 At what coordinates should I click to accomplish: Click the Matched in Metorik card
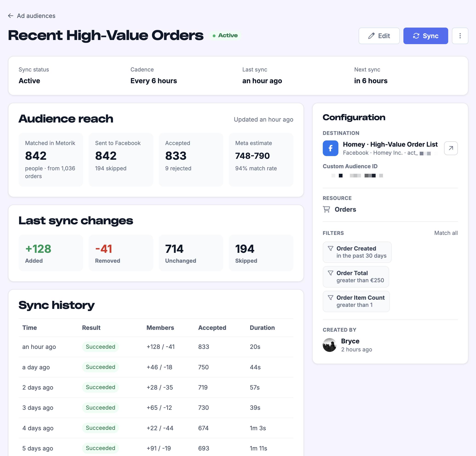tap(51, 160)
